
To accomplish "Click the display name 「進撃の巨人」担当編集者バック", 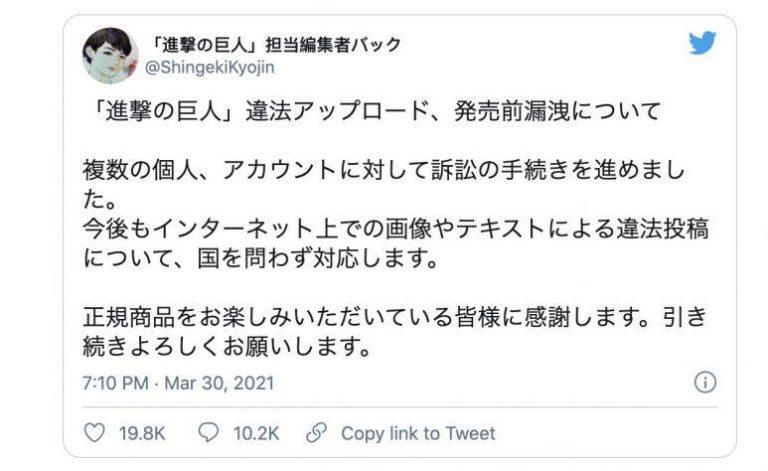I will 274,44.
